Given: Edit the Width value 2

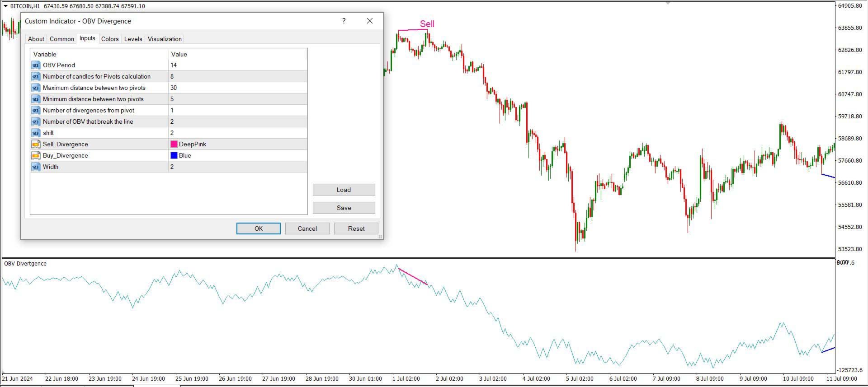Looking at the screenshot, I should coord(238,167).
